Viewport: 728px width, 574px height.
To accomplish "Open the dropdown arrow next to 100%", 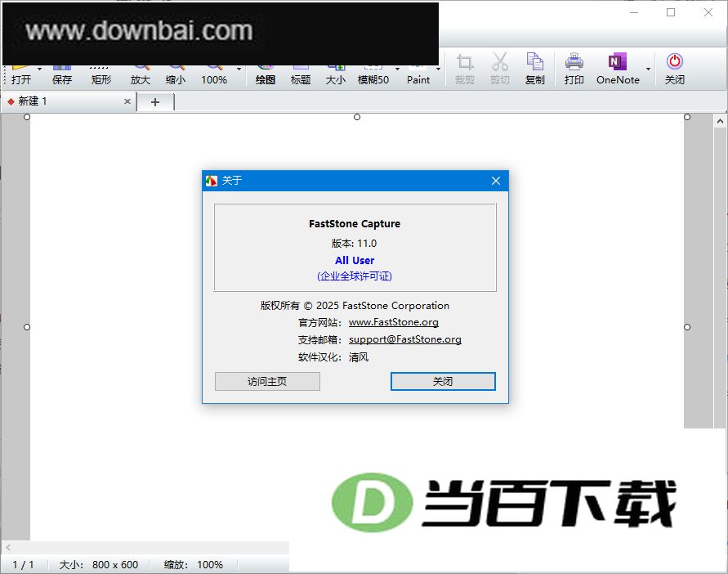I will tap(239, 70).
